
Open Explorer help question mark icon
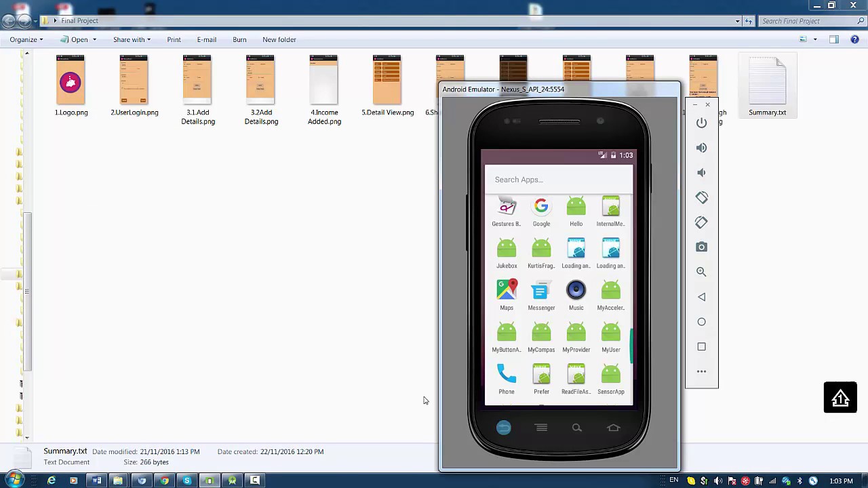click(853, 39)
